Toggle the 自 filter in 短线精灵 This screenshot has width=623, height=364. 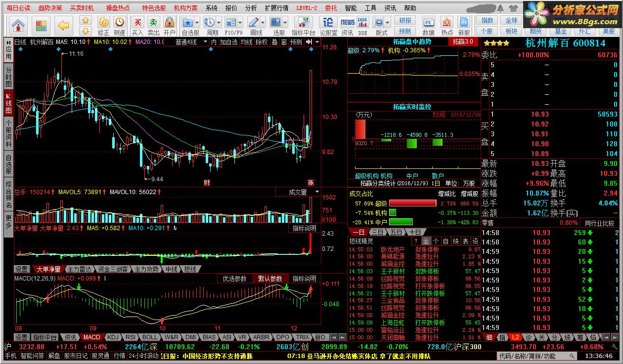(445, 241)
